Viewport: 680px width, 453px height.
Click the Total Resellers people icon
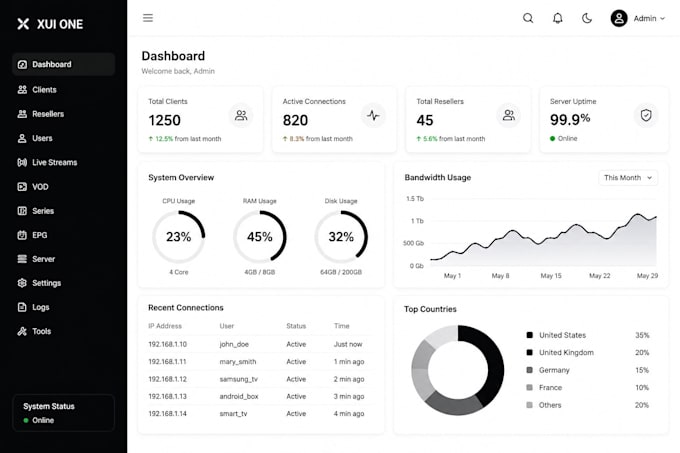click(x=509, y=115)
